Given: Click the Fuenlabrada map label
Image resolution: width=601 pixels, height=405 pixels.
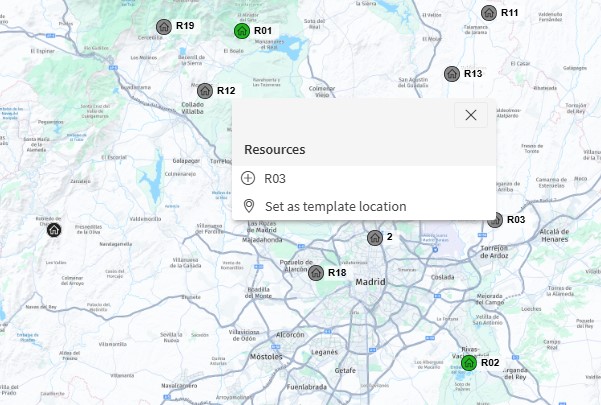Looking at the screenshot, I should pos(307,387).
